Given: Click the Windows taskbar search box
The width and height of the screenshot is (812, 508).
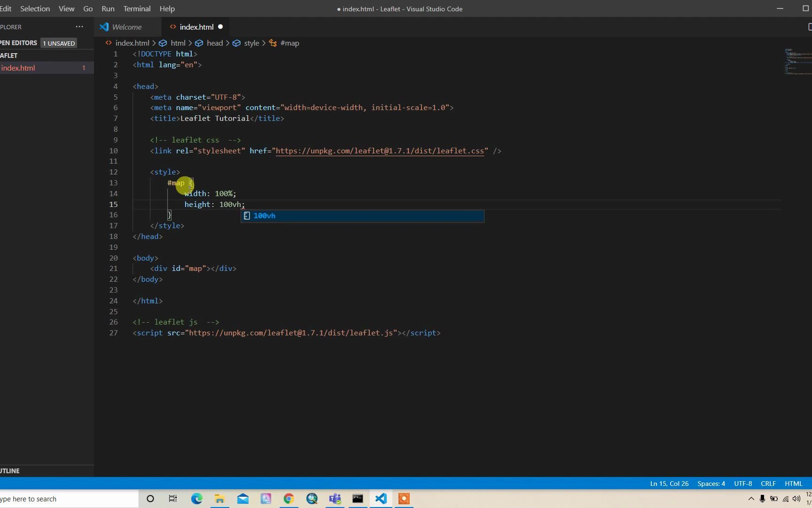Looking at the screenshot, I should (69, 499).
